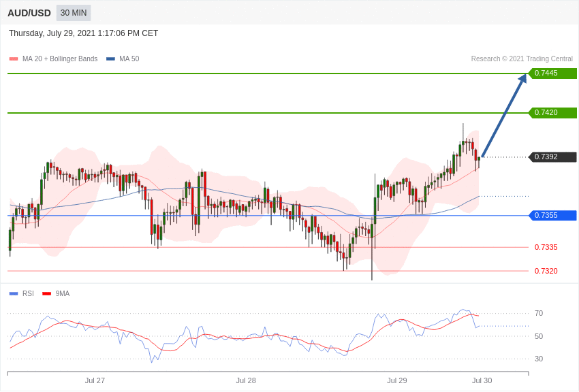Click the '9MA' legend label
Screen dimensions: 579x392
pos(63,293)
